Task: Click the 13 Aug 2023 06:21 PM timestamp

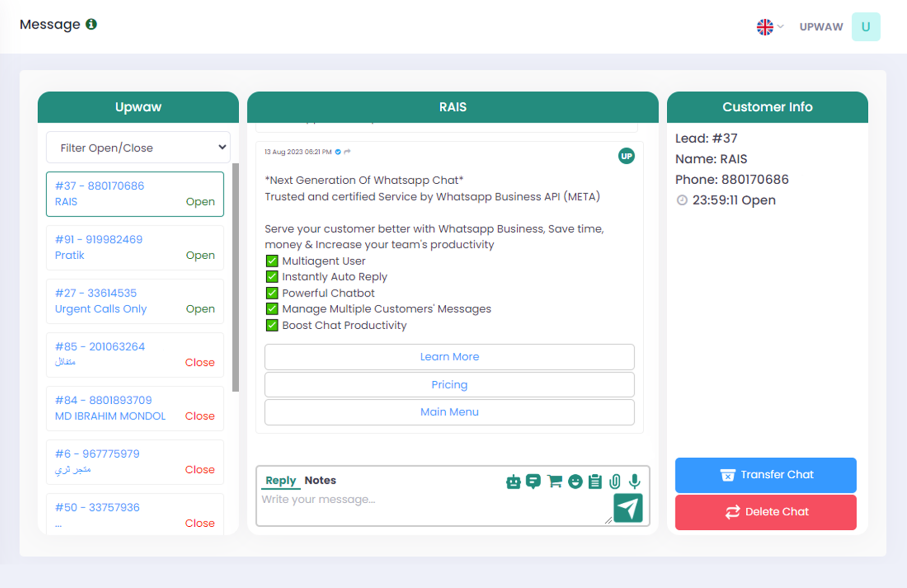Action: (x=298, y=152)
